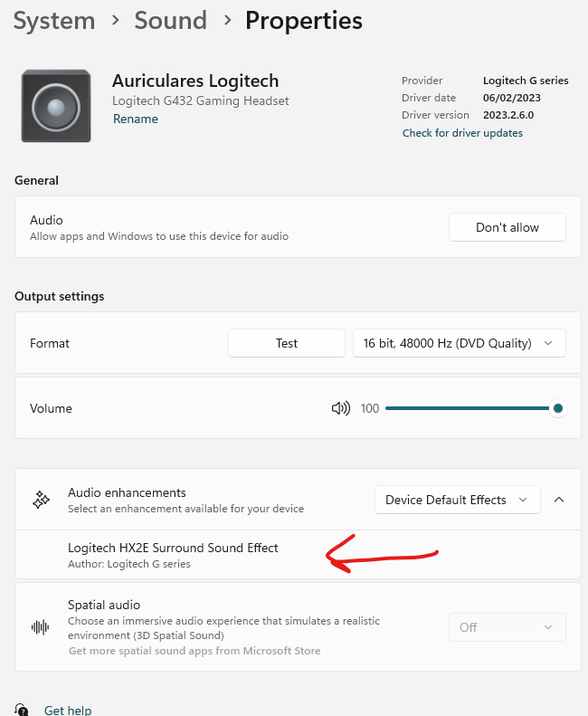
Task: Check for driver updates
Action: (x=462, y=133)
